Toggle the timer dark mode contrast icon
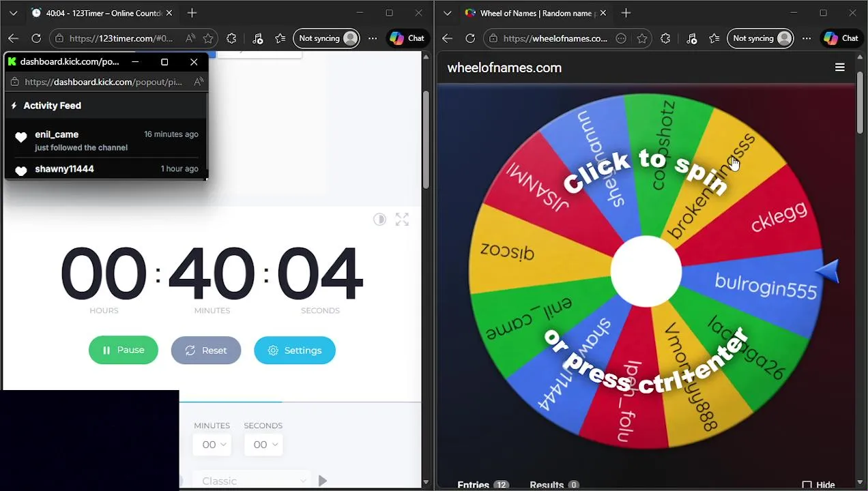Screen dimensions: 868x491 click(x=379, y=220)
